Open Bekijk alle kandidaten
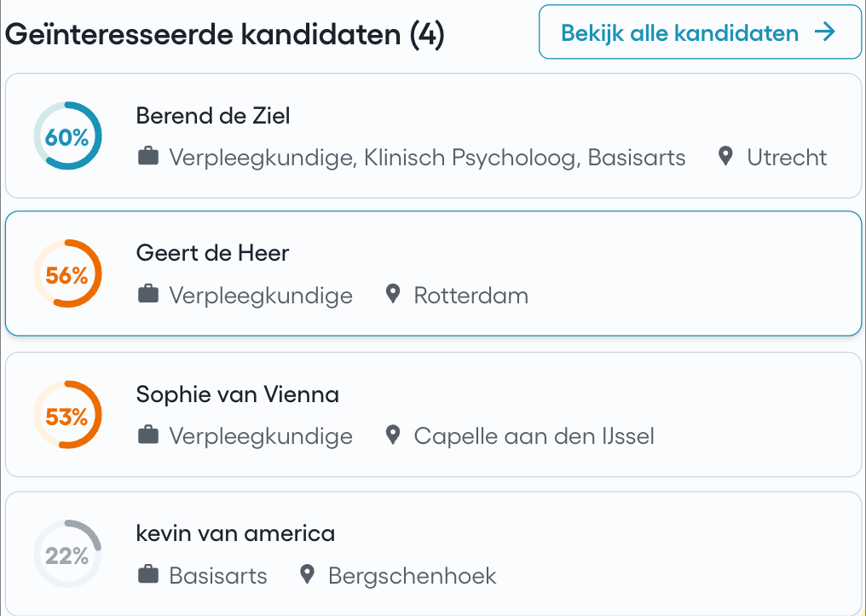This screenshot has width=866, height=616. coord(699,32)
